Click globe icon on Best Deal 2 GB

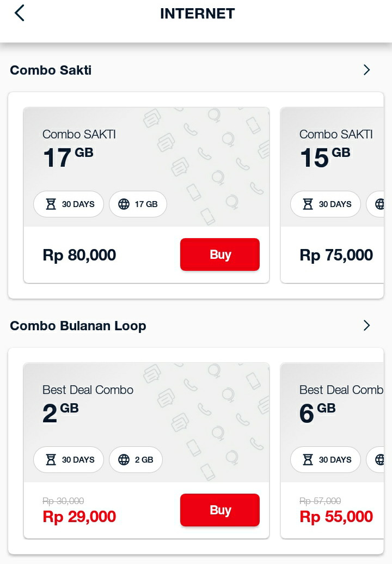(x=124, y=460)
